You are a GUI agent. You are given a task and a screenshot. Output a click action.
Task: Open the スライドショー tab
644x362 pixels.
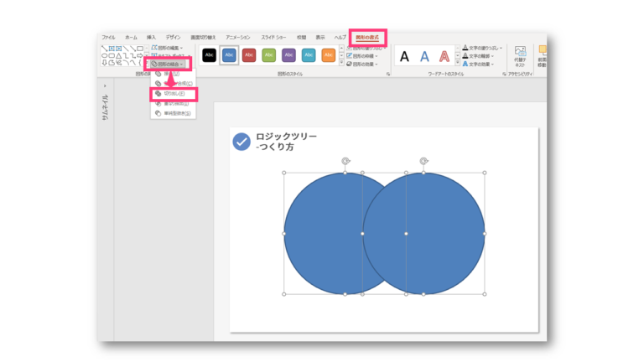point(273,38)
